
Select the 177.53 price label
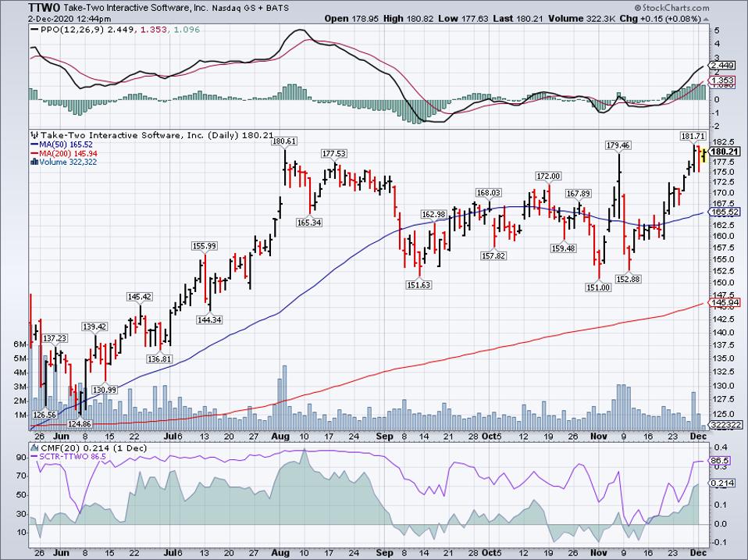point(334,154)
